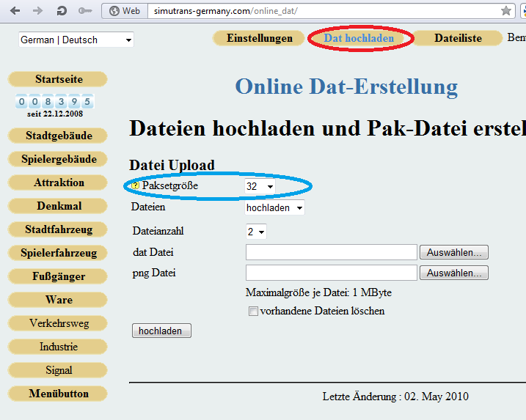The image size is (526, 420).
Task: Click the key icon in browser toolbar
Action: click(85, 11)
